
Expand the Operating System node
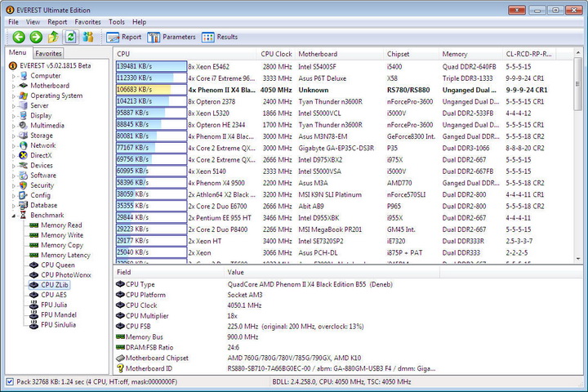[x=14, y=96]
